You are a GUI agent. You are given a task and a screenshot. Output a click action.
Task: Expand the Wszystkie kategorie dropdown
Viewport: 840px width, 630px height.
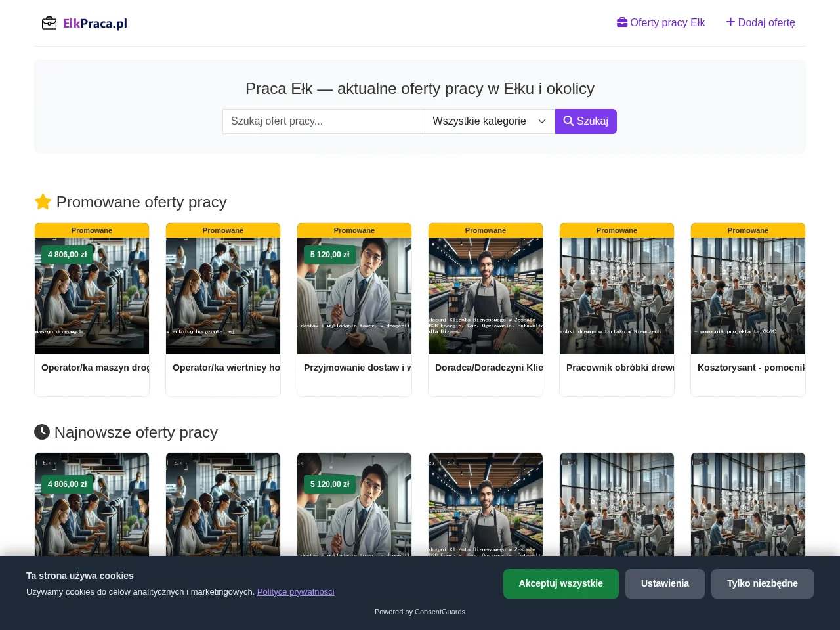click(490, 121)
